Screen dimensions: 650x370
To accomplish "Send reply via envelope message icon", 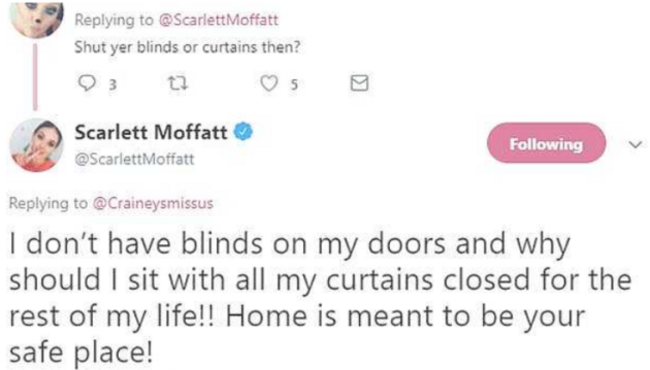I will point(359,83).
